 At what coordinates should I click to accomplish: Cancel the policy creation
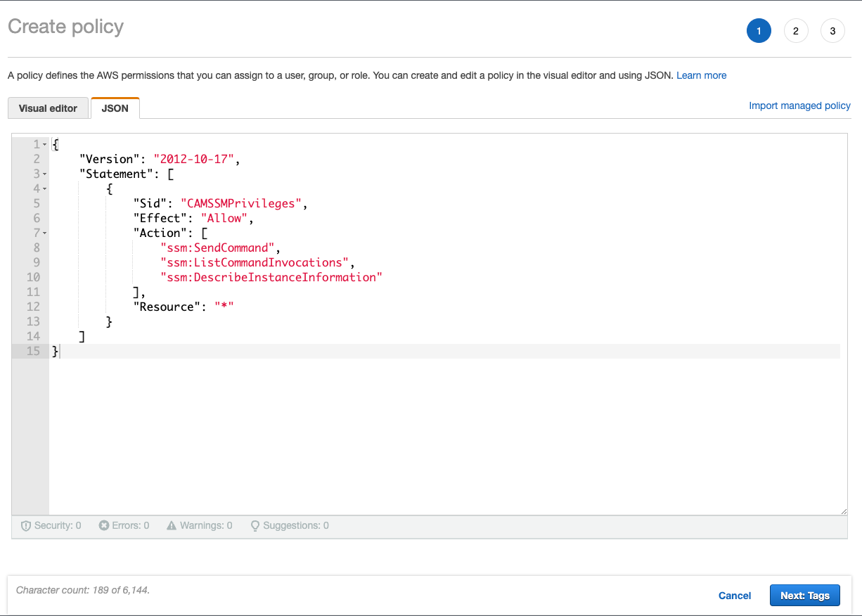(735, 596)
